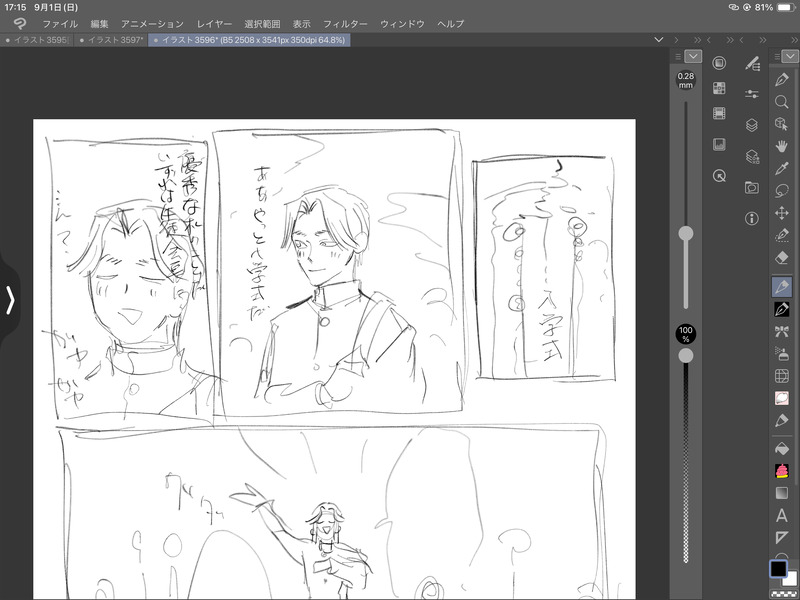The width and height of the screenshot is (800, 600).
Task: Select the Decoration ribbon brush tool
Action: (x=781, y=331)
